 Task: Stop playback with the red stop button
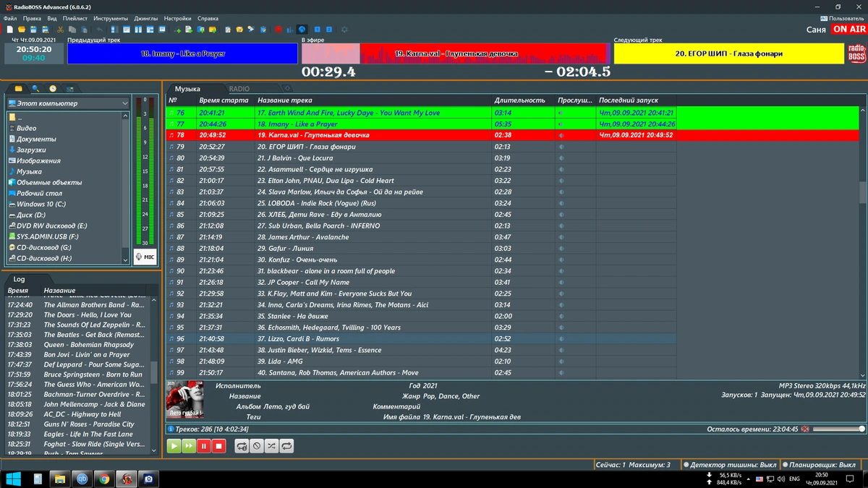219,446
